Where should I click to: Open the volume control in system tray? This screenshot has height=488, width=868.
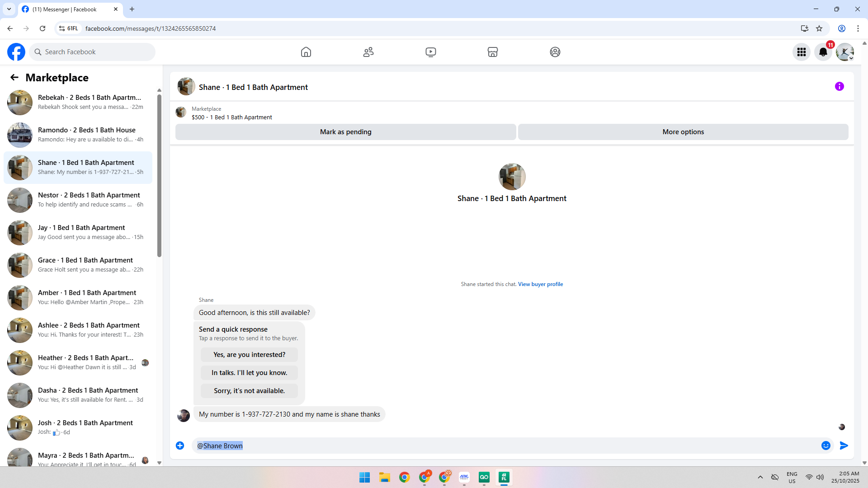coord(820,477)
